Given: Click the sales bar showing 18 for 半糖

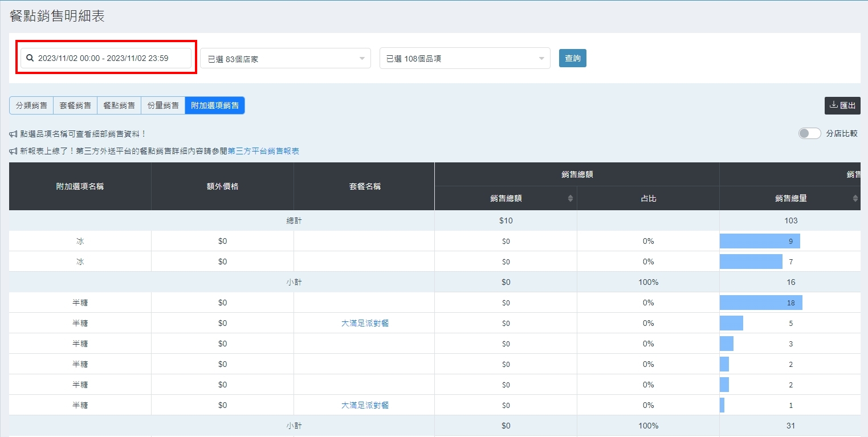Looking at the screenshot, I should (761, 303).
